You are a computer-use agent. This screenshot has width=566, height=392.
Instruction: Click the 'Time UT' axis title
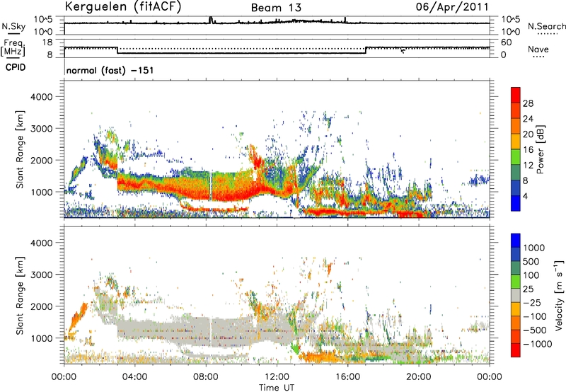[x=277, y=388]
